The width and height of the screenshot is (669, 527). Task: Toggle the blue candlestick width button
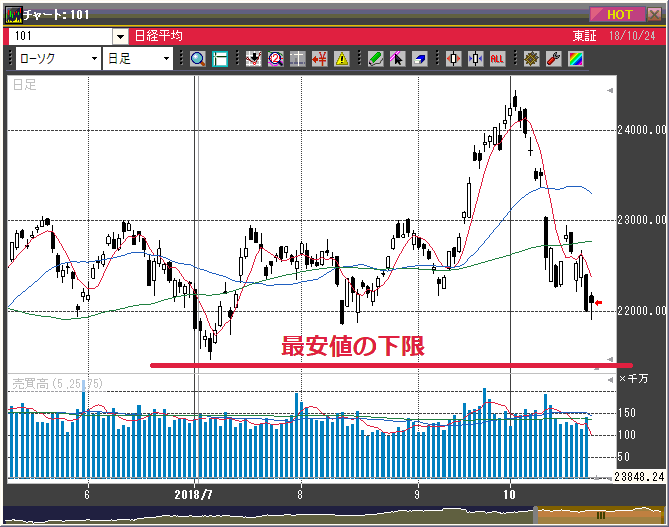475,59
